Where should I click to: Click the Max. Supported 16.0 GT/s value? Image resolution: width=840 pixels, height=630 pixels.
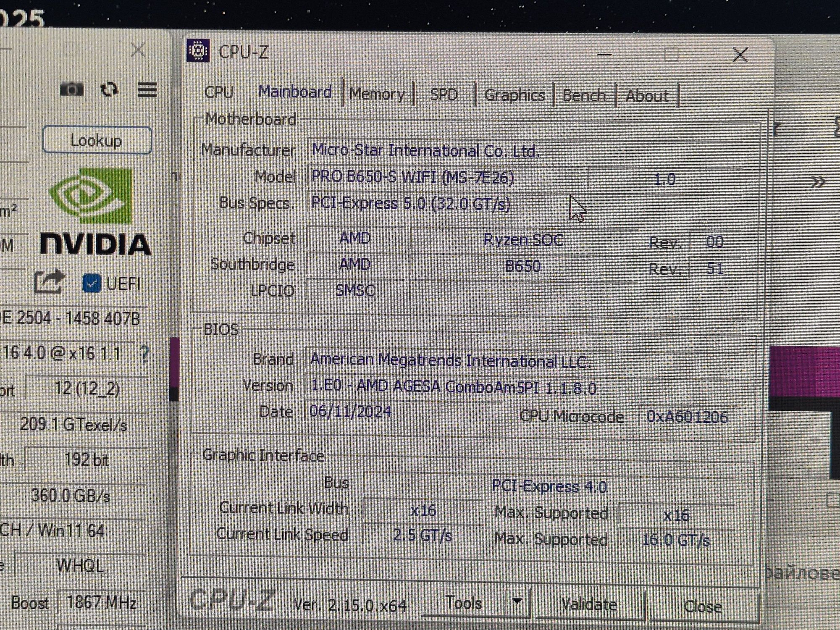click(676, 540)
